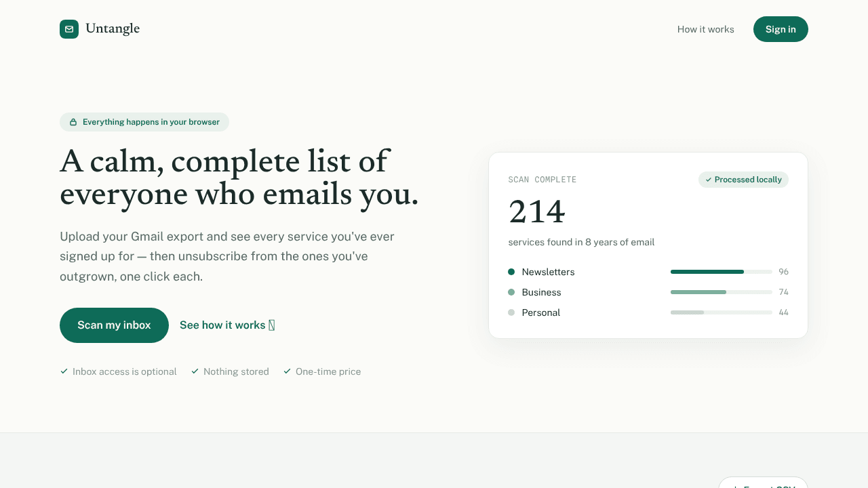Image resolution: width=868 pixels, height=488 pixels.
Task: Click the Processed locally badge
Action: (x=743, y=180)
